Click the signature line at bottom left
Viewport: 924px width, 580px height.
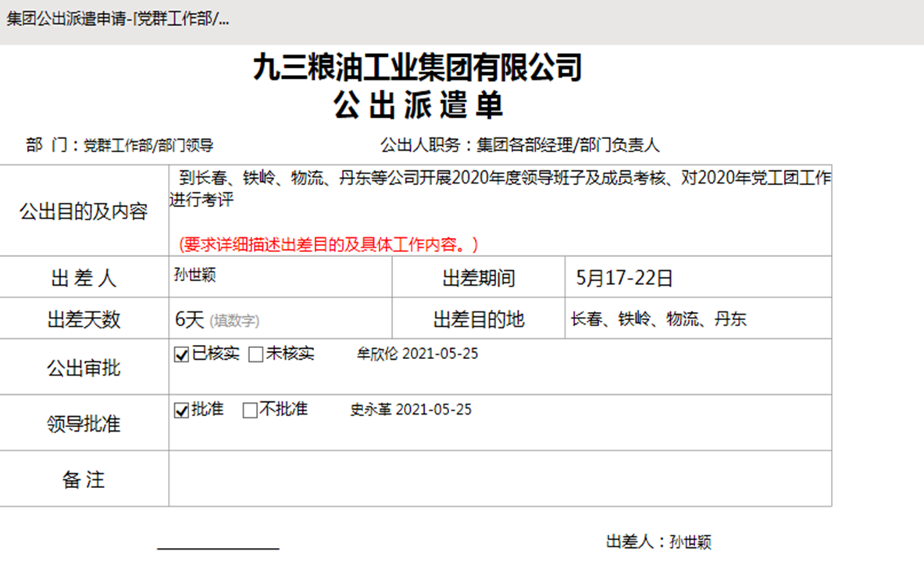pyautogui.click(x=218, y=549)
